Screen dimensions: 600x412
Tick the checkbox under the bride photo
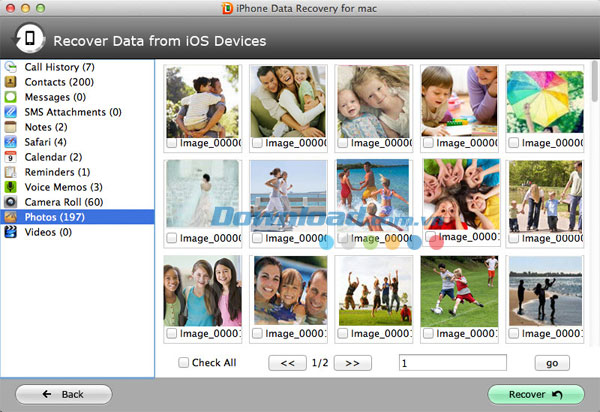(x=172, y=238)
